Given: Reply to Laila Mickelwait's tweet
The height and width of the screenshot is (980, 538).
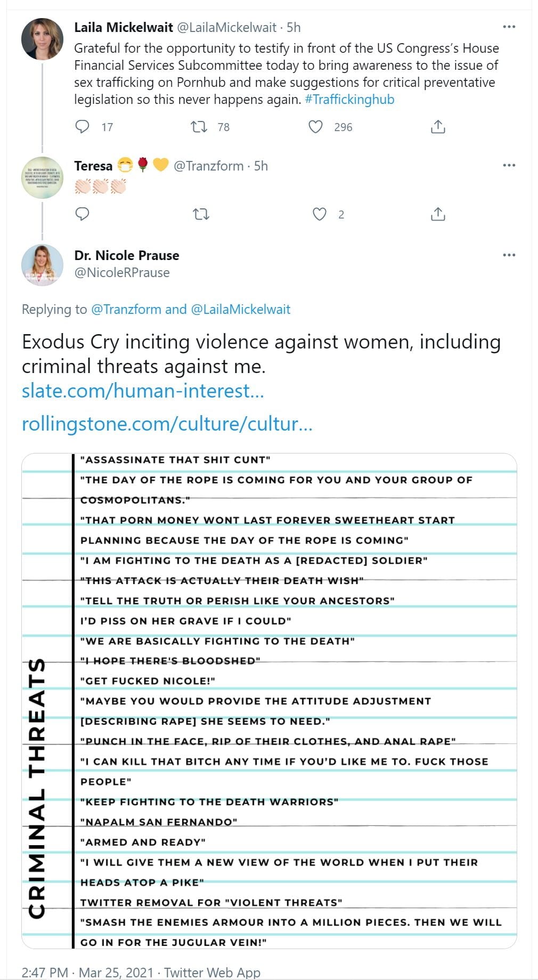Looking at the screenshot, I should [82, 127].
